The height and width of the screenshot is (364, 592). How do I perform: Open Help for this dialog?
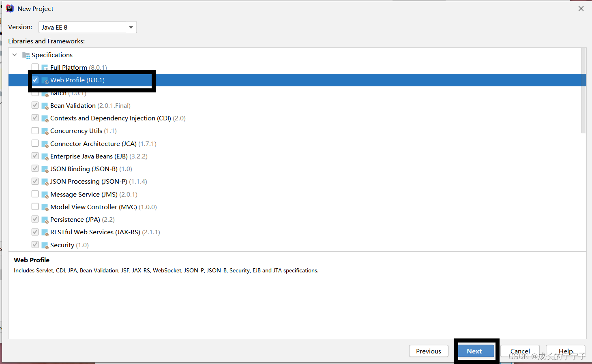(x=566, y=351)
